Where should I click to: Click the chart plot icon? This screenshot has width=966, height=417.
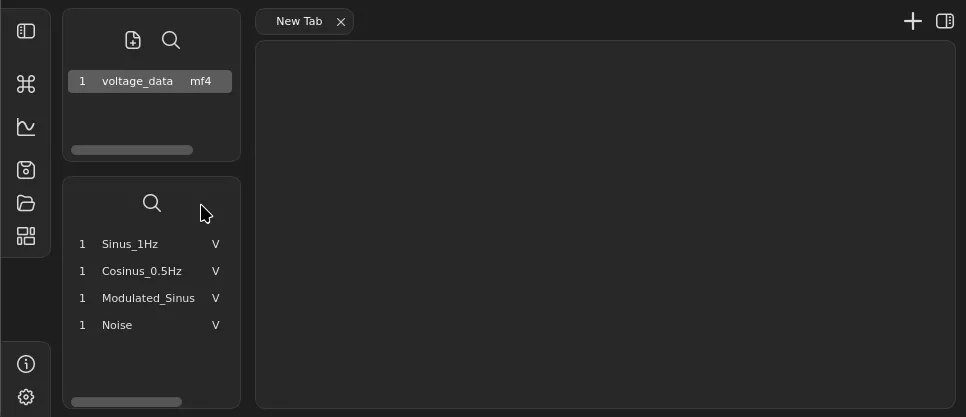tap(26, 127)
